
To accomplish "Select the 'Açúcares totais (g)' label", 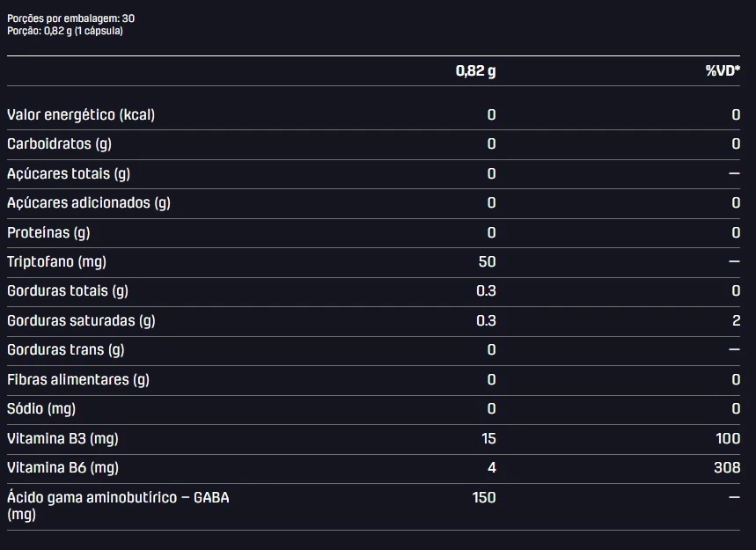I will pos(69,173).
